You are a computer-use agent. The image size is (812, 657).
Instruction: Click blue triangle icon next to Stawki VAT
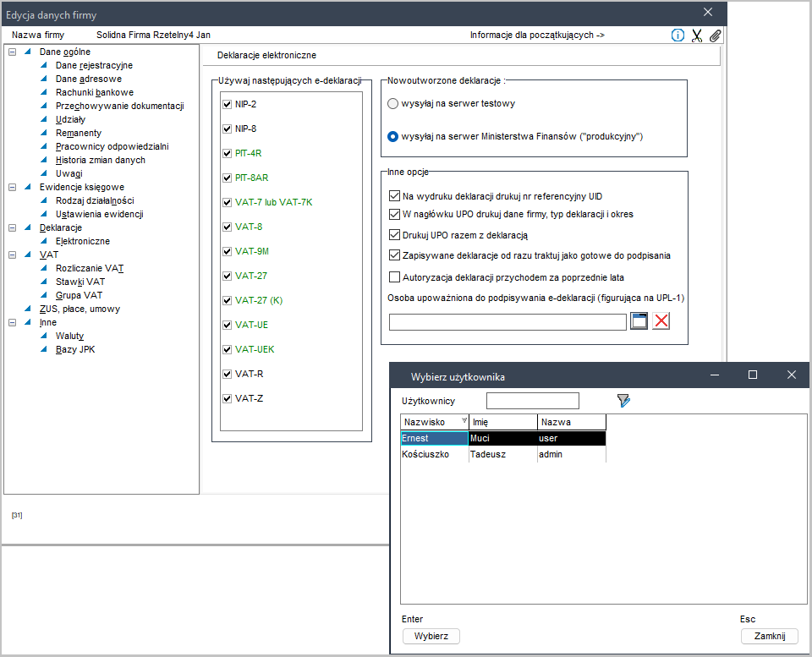click(44, 282)
